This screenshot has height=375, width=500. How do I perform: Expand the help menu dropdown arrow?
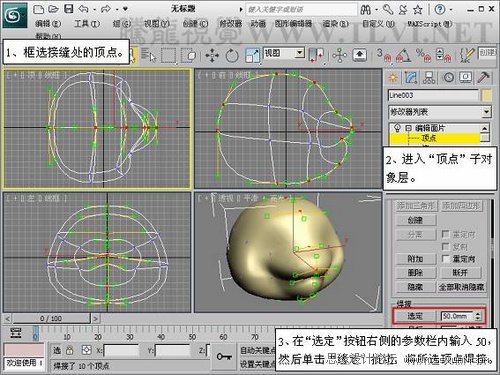coord(451,10)
